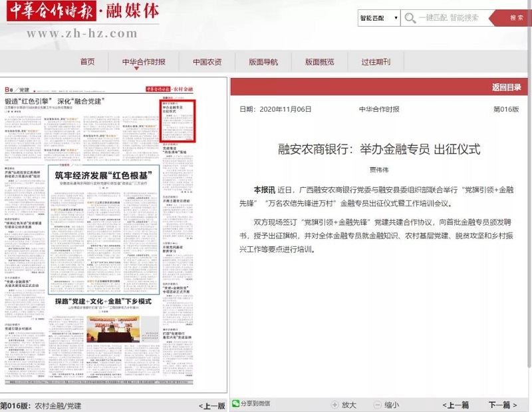Click the magnifier icon in search box

pos(411,18)
